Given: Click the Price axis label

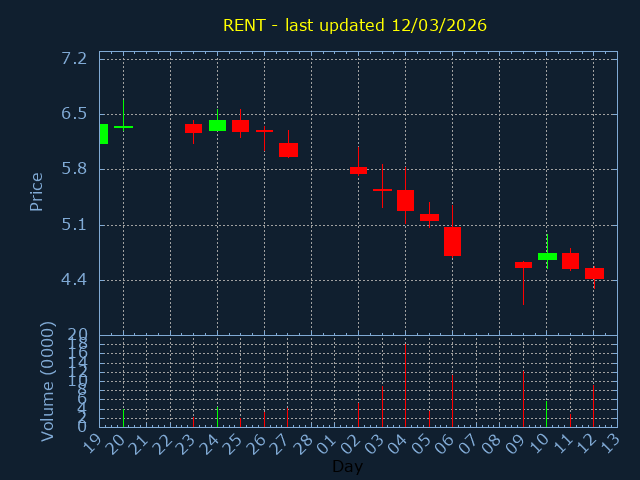Looking at the screenshot, I should click(37, 191).
